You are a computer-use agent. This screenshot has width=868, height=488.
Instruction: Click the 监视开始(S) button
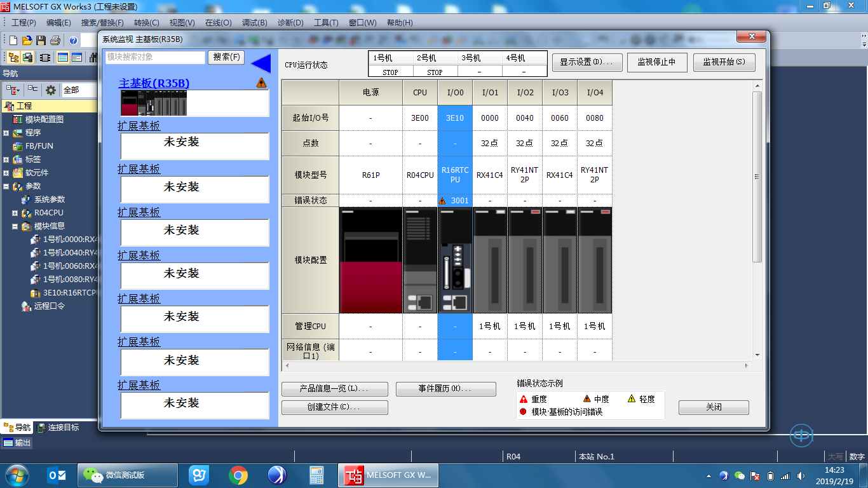point(724,62)
